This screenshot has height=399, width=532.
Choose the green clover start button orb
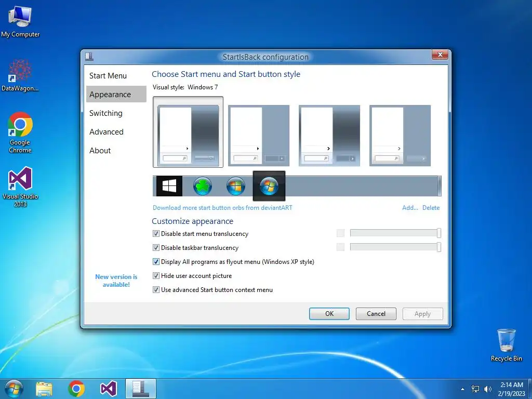click(203, 187)
